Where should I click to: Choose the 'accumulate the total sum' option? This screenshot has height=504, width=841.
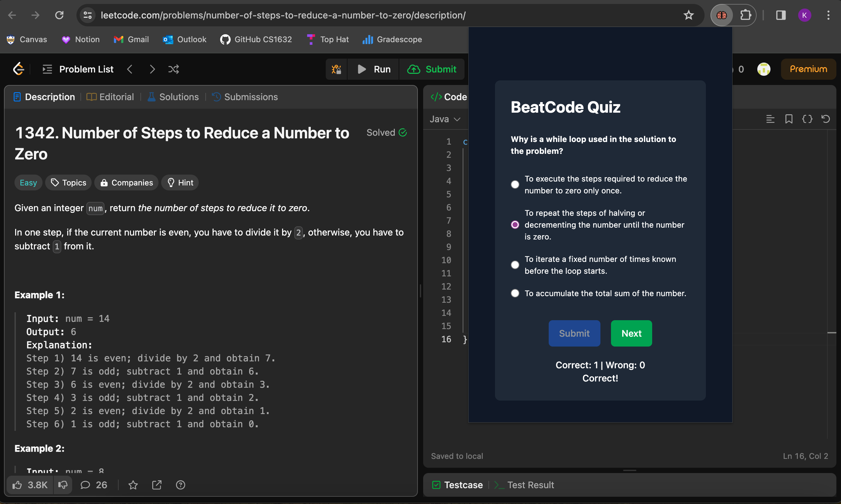(515, 293)
